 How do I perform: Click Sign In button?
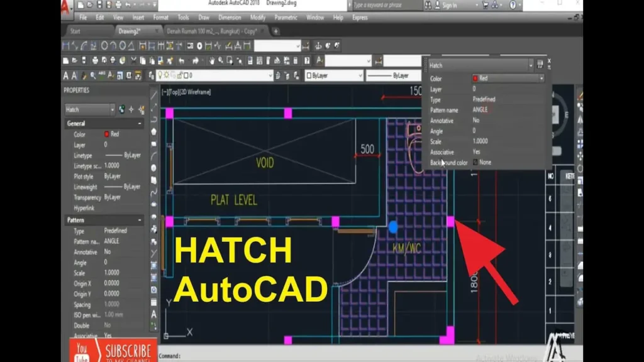tap(449, 6)
